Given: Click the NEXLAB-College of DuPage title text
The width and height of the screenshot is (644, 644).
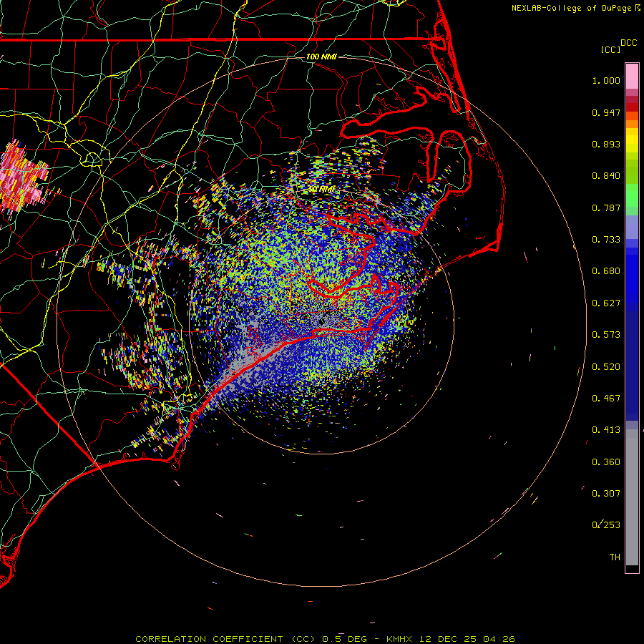Looking at the screenshot, I should pyautogui.click(x=571, y=8).
